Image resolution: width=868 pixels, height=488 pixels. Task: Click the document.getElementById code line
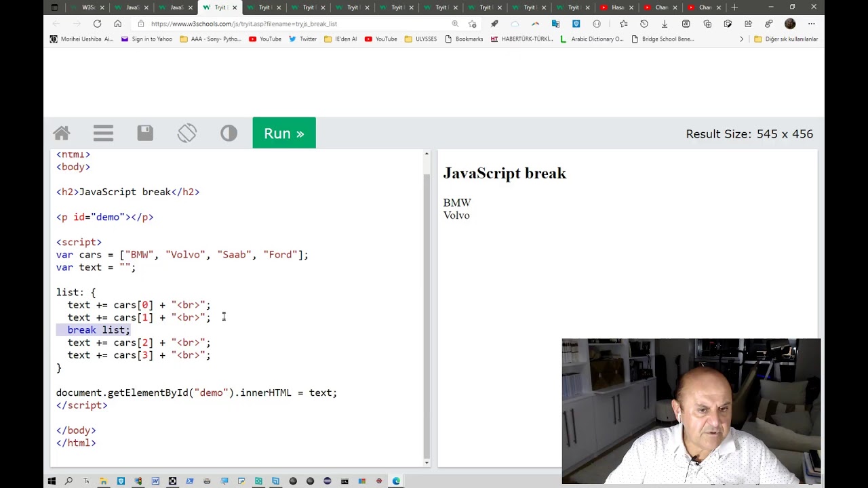tap(197, 393)
